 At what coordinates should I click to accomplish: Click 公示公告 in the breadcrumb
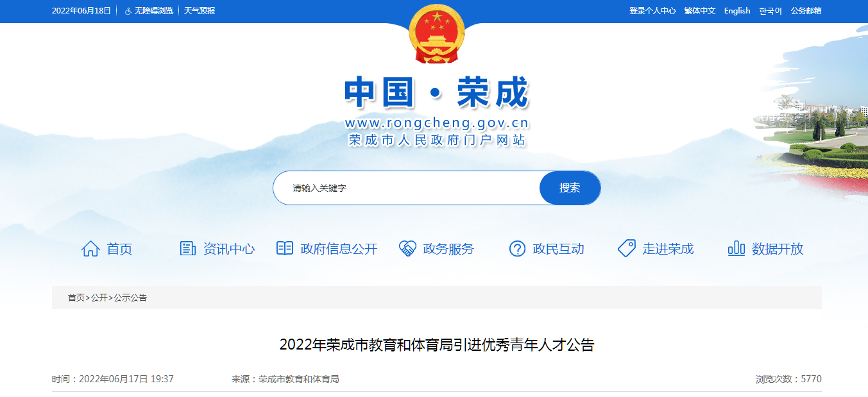[130, 298]
